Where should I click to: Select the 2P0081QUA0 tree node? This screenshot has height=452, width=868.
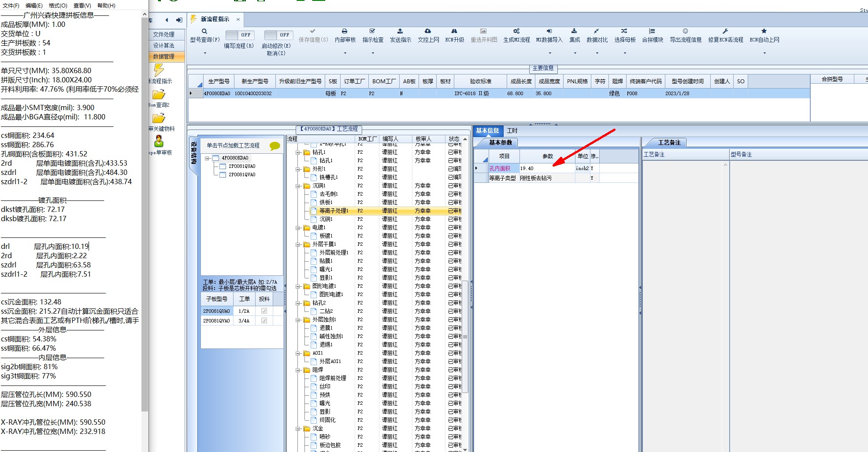[x=242, y=167]
